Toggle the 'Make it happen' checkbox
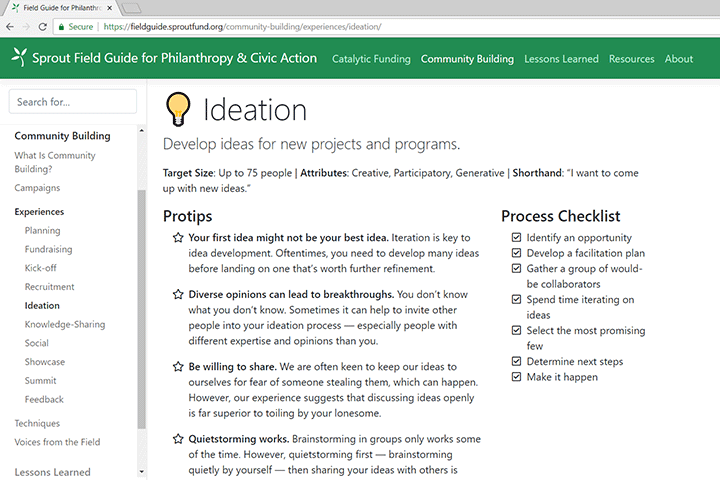This screenshot has height=480, width=720. [516, 377]
